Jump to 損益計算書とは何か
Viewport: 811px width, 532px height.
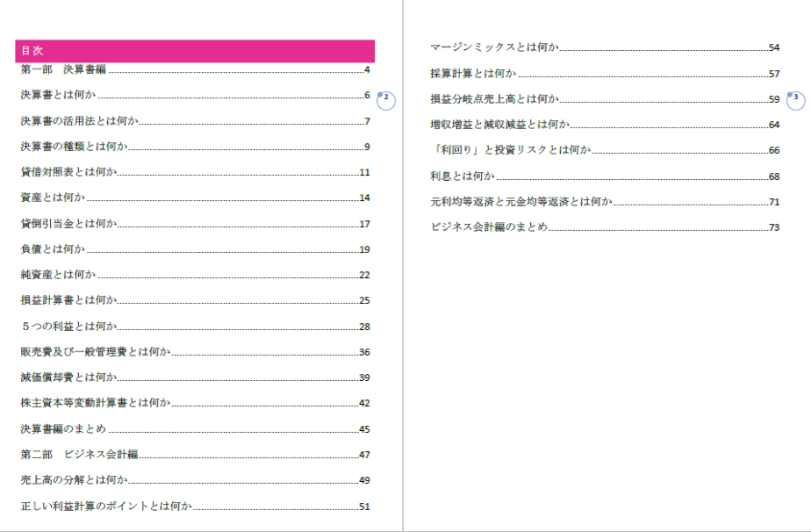click(x=68, y=301)
